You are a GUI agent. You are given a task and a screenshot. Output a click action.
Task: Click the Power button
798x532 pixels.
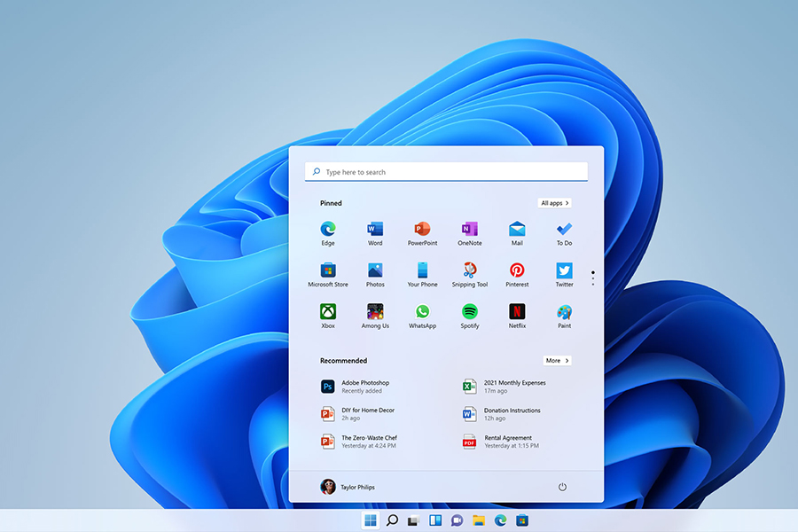pyautogui.click(x=562, y=487)
